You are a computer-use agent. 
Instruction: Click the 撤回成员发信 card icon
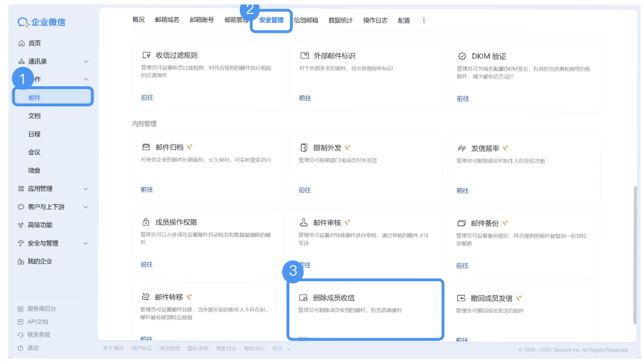[x=461, y=298]
